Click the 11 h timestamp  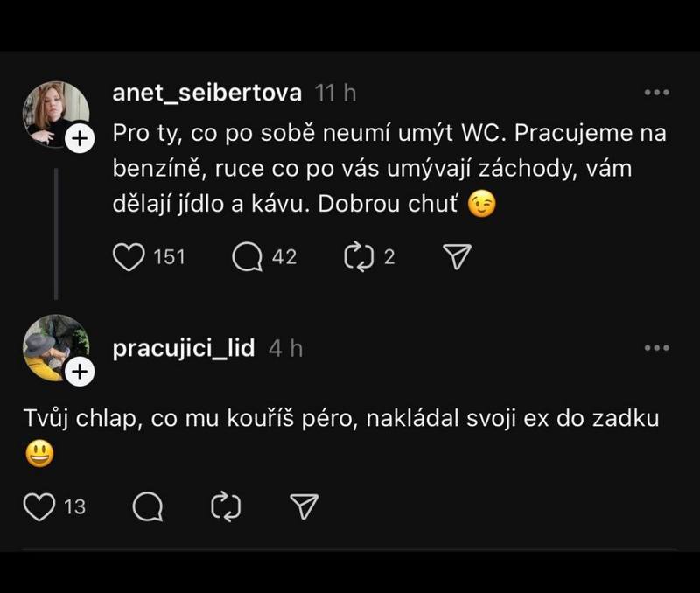pos(335,93)
